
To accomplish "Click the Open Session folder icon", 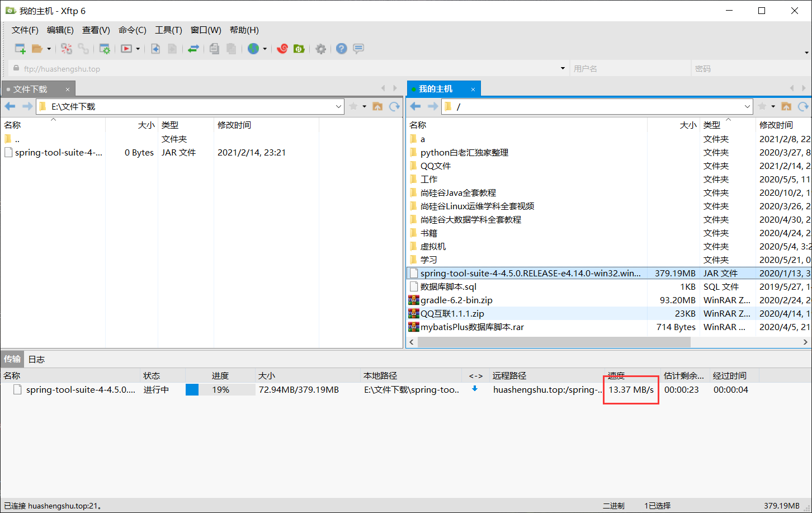I will click(37, 49).
